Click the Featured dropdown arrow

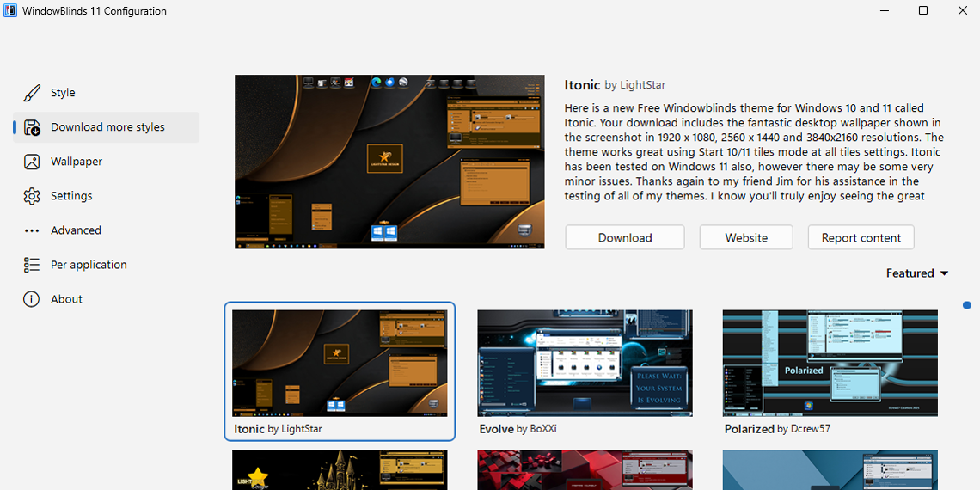pos(945,273)
